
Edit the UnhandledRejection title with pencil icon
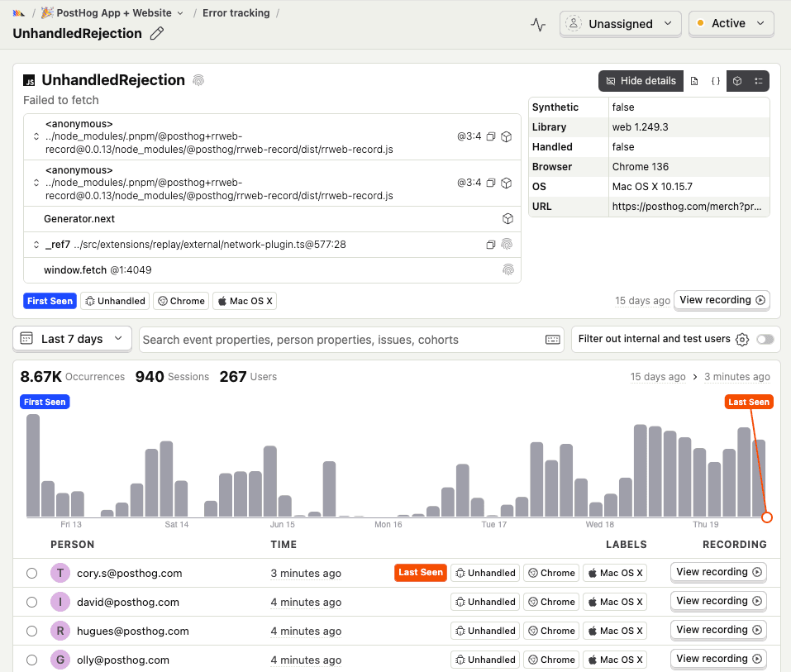pos(157,34)
